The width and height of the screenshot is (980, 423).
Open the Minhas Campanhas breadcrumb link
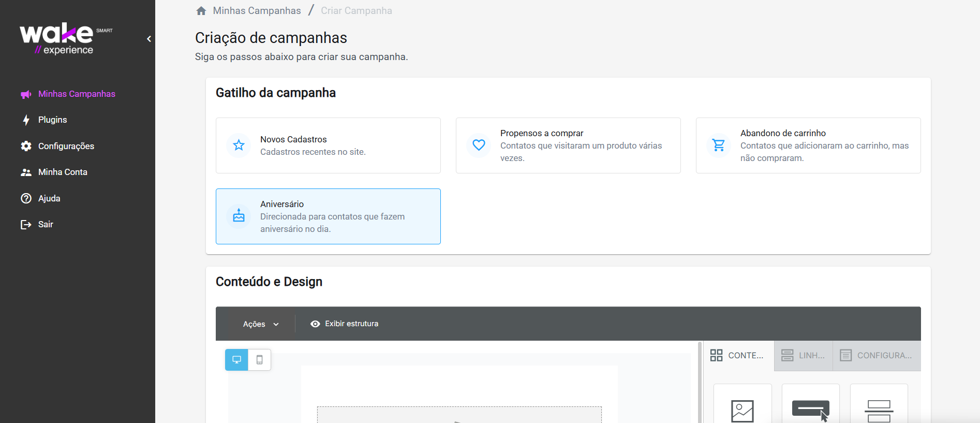click(257, 11)
